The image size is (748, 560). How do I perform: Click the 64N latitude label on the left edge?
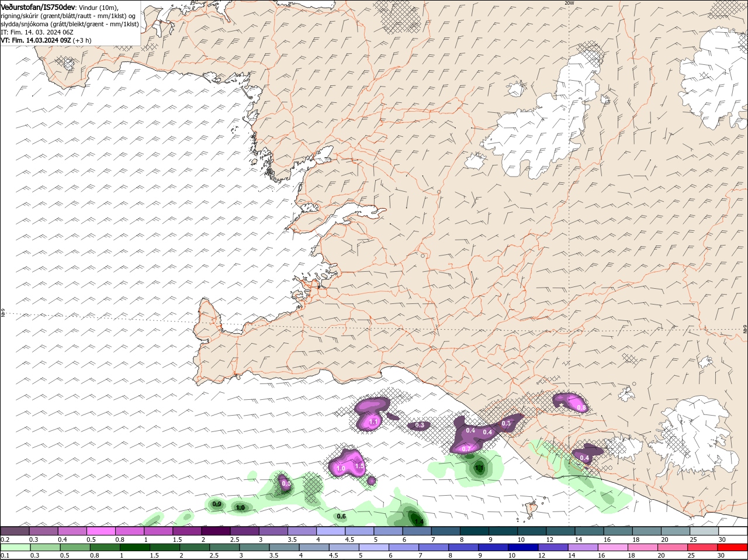2,313
